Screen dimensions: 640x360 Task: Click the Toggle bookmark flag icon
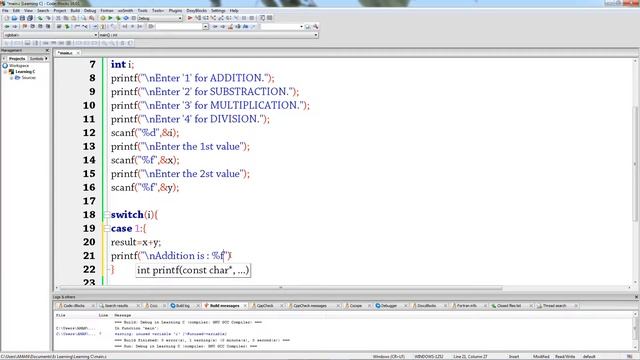pyautogui.click(x=24, y=27)
